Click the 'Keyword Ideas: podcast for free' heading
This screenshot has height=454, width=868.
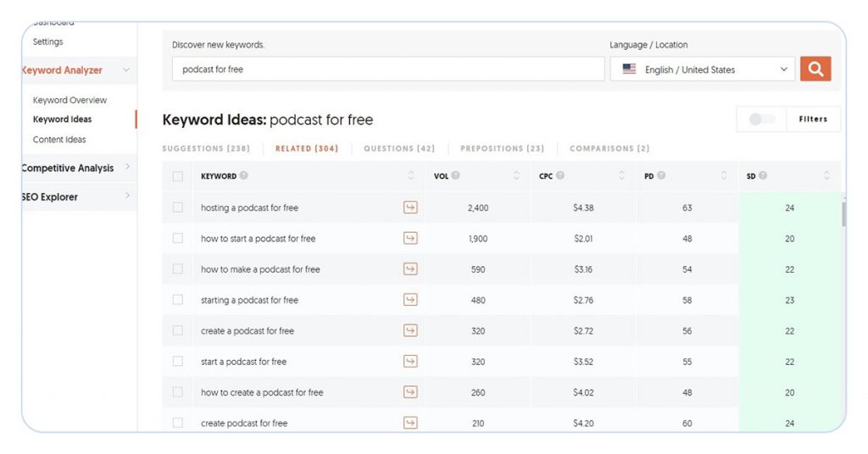click(x=267, y=119)
